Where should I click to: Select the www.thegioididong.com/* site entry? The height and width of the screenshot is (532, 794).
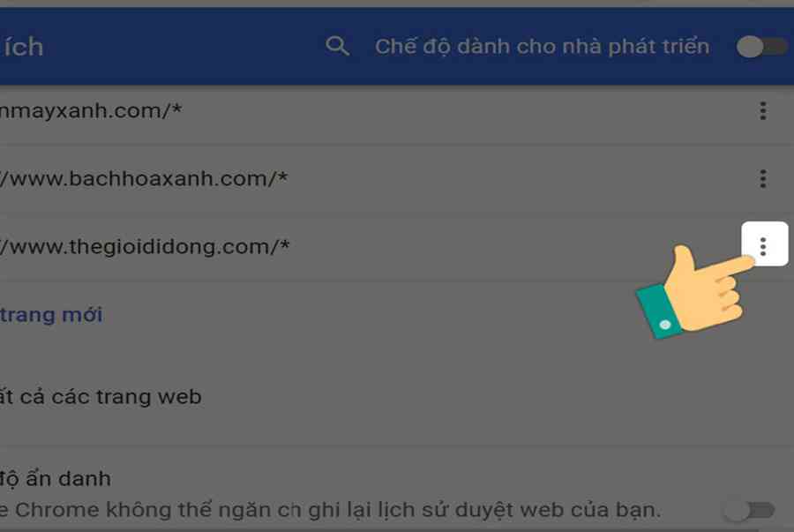[x=145, y=246]
